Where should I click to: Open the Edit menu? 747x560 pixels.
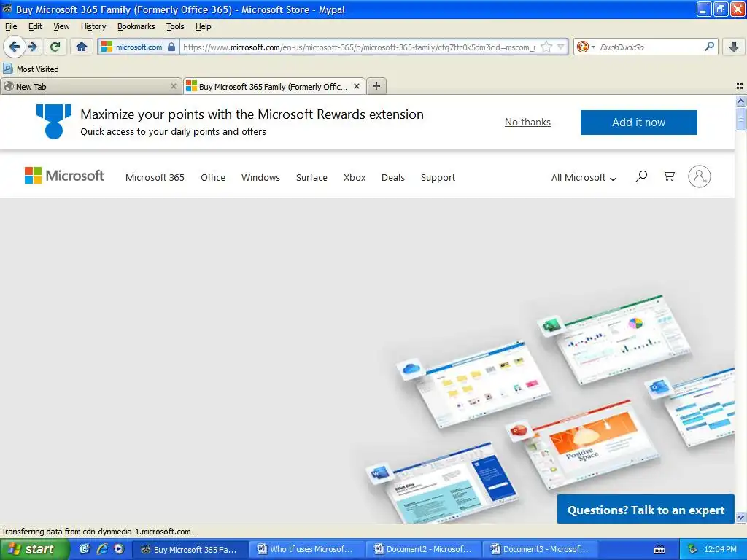coord(35,26)
